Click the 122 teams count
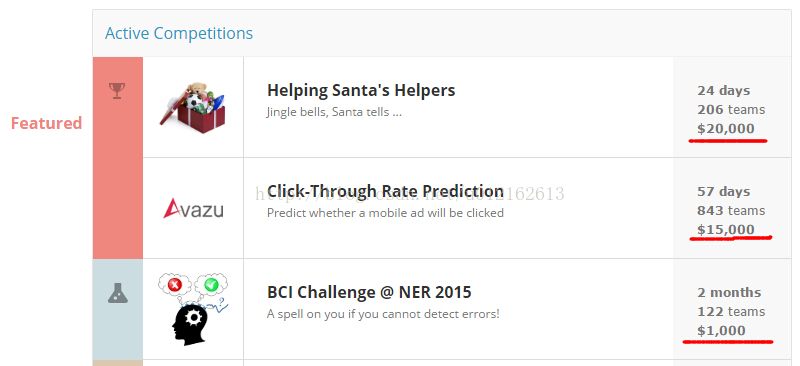The height and width of the screenshot is (366, 800). pos(731,312)
